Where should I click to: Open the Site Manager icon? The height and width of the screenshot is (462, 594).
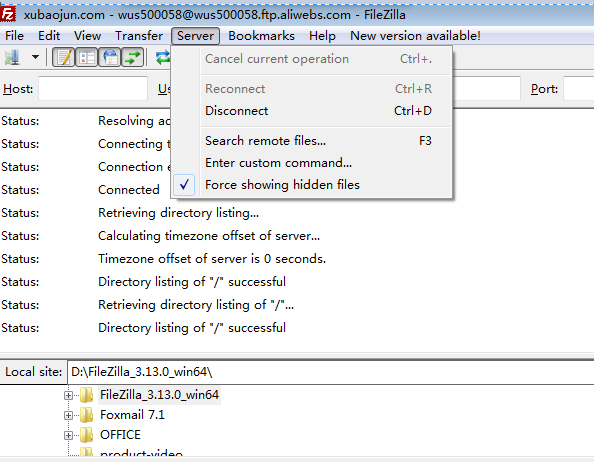(x=12, y=57)
